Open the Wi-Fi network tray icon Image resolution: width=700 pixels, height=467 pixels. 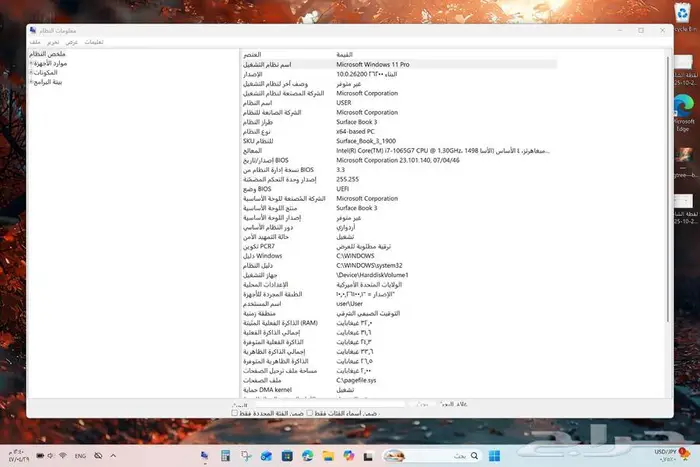(62, 455)
